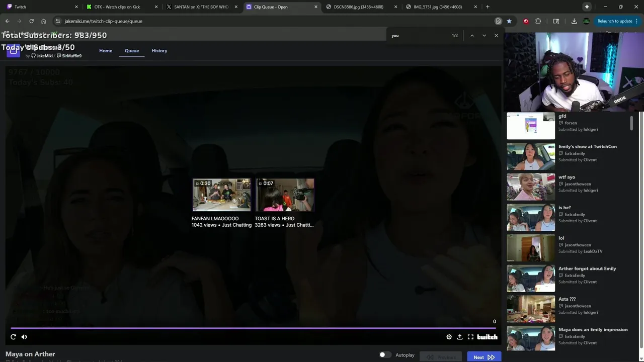Mute the clip volume

click(24, 337)
